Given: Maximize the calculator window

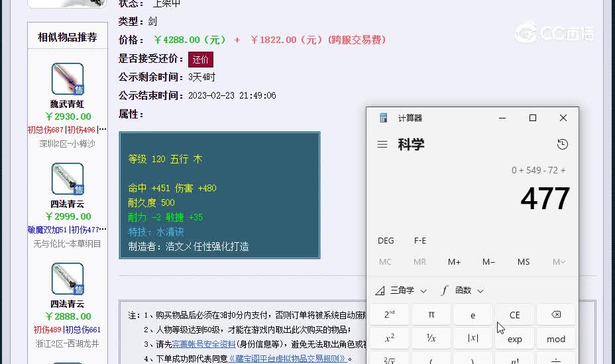Looking at the screenshot, I should pyautogui.click(x=533, y=118).
